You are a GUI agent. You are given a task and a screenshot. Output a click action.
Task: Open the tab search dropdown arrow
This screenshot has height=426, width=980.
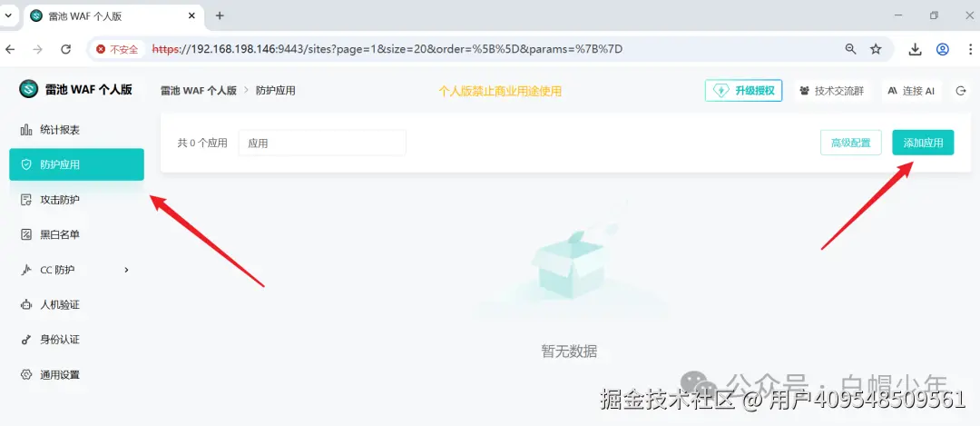click(8, 15)
